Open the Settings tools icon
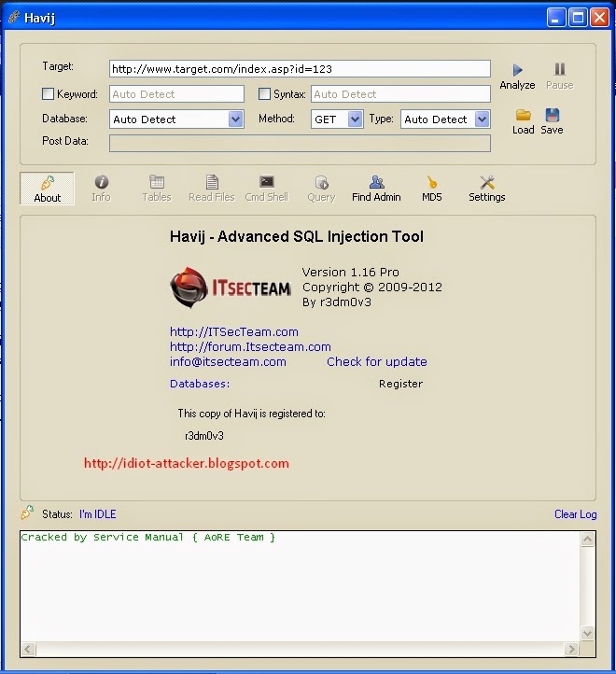616x674 pixels. 486,189
